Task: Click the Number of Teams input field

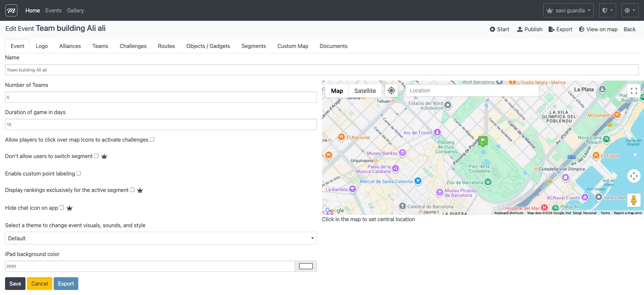Action: [161, 97]
